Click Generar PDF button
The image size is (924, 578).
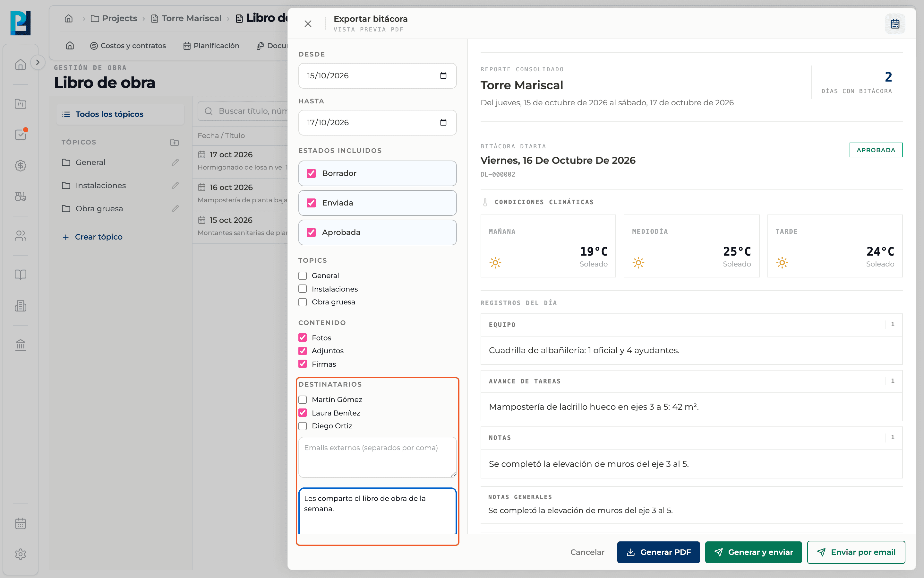pyautogui.click(x=658, y=552)
